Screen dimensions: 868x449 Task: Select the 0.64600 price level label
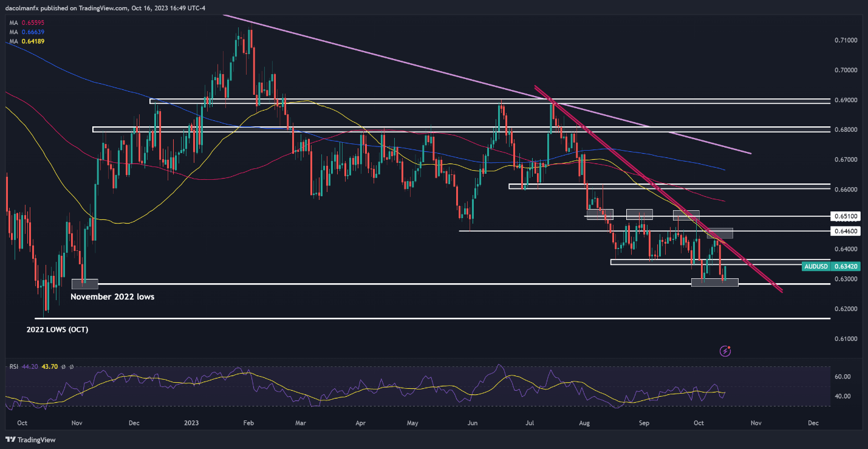847,231
